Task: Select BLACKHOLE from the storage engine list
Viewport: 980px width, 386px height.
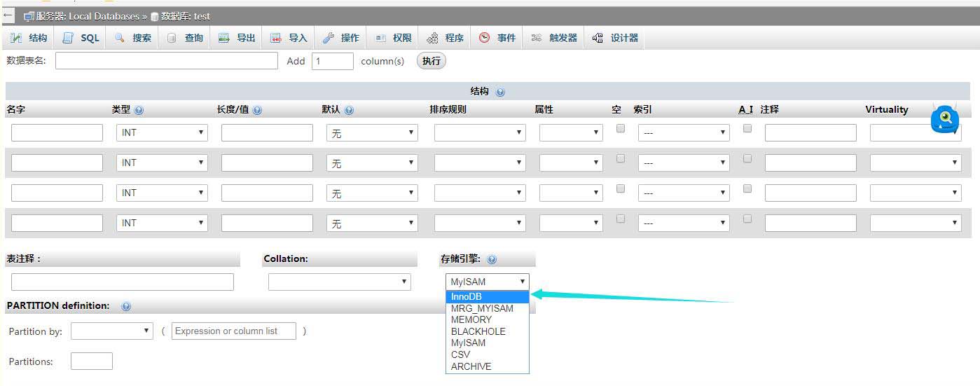Action: (x=488, y=331)
